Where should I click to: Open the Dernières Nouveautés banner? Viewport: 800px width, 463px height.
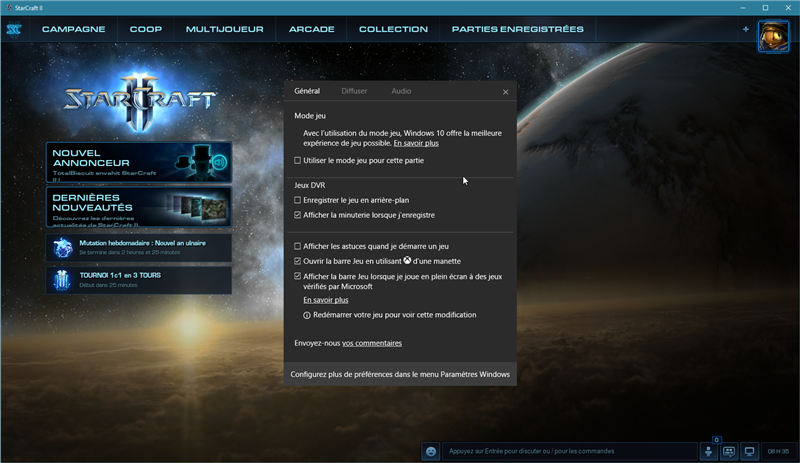pyautogui.click(x=139, y=207)
